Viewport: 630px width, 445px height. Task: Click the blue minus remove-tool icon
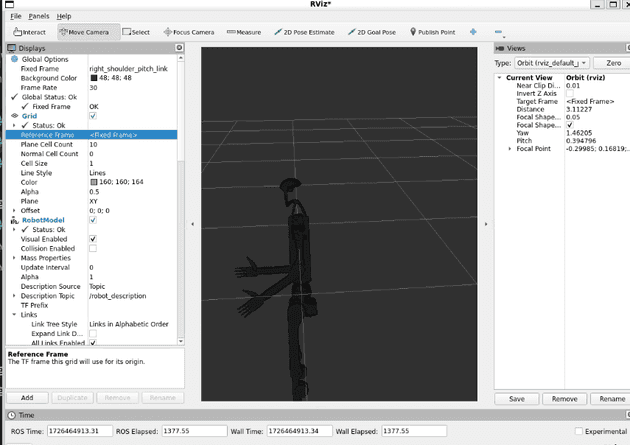[x=498, y=32]
